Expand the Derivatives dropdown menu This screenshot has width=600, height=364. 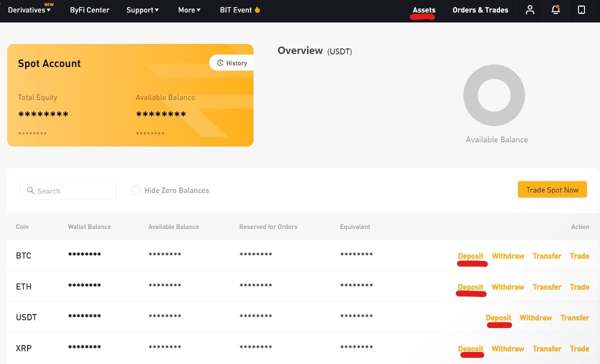pyautogui.click(x=29, y=10)
